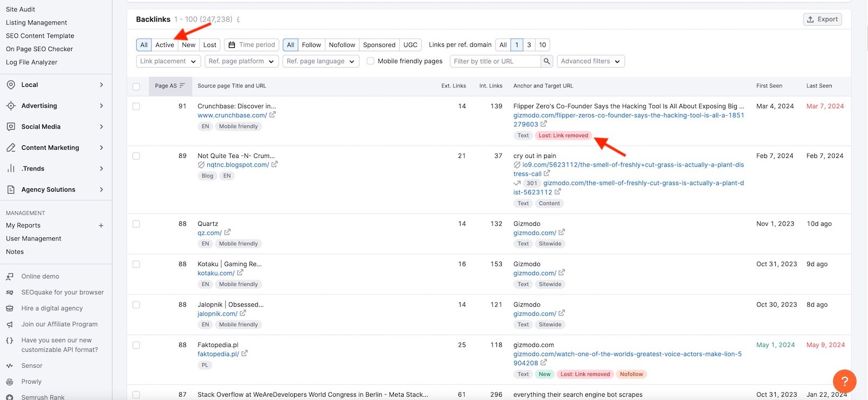Image resolution: width=868 pixels, height=400 pixels.
Task: Click the API format braces icon
Action: coord(9,340)
